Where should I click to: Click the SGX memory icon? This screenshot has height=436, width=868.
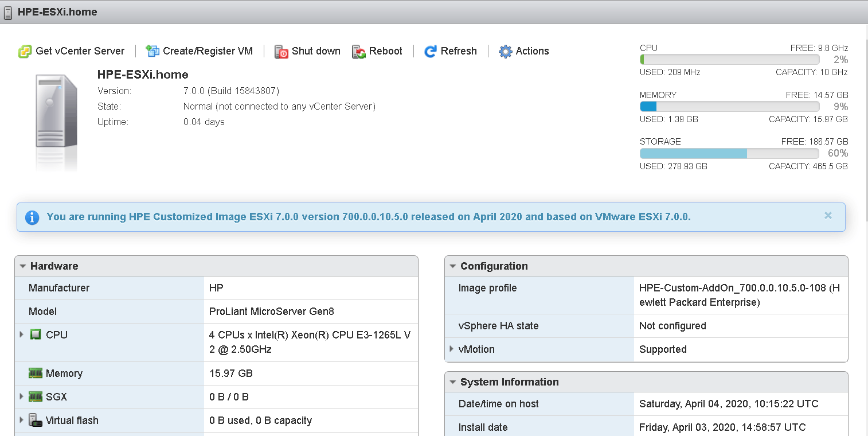[36, 397]
